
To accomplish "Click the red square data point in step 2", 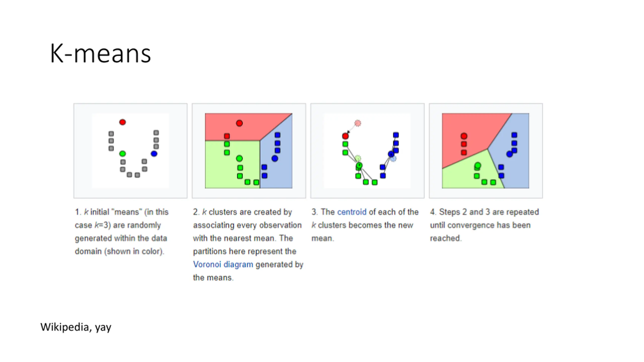I will [227, 136].
